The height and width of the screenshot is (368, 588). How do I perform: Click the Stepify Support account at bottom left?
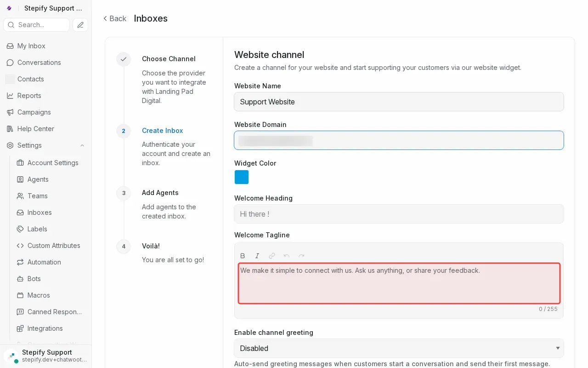pyautogui.click(x=46, y=356)
